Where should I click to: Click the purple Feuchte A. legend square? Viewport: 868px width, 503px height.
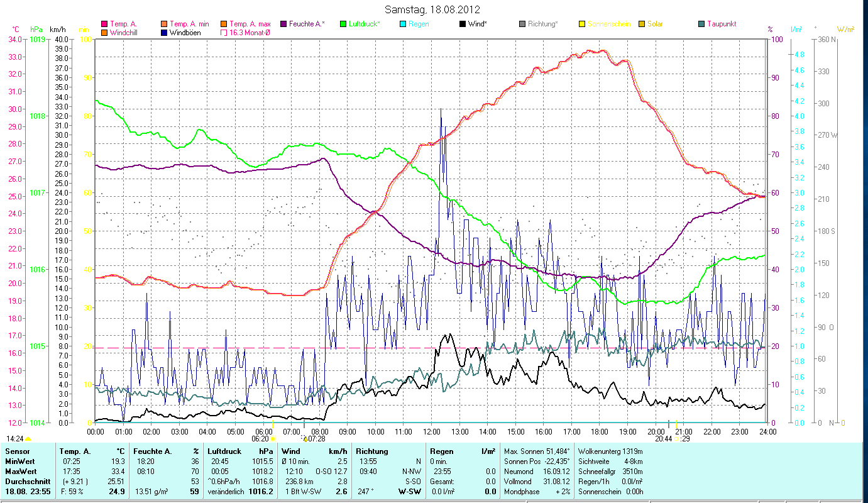[283, 25]
